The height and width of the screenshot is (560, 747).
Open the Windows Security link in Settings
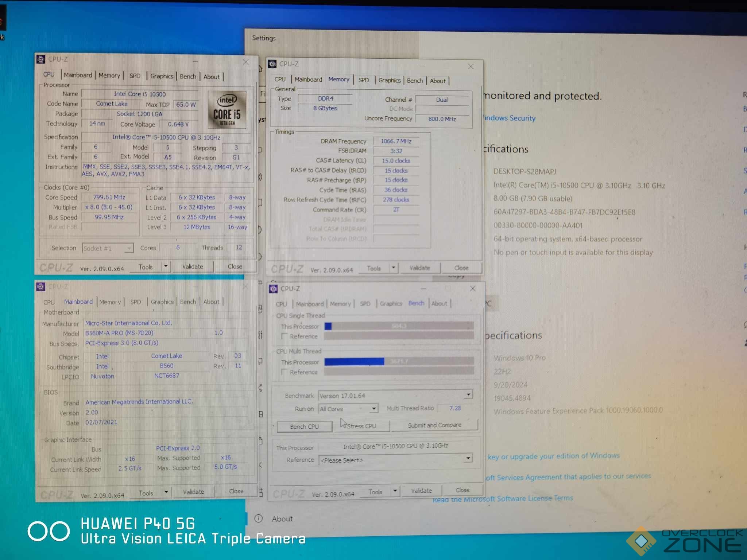509,118
